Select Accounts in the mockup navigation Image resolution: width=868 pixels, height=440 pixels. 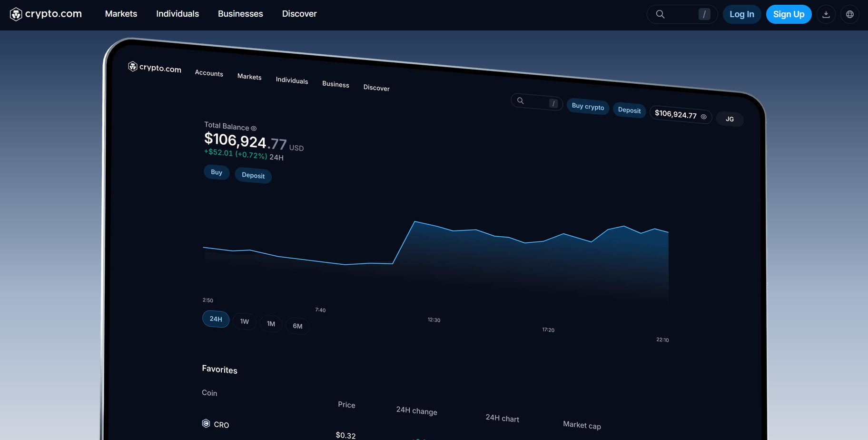pos(209,73)
